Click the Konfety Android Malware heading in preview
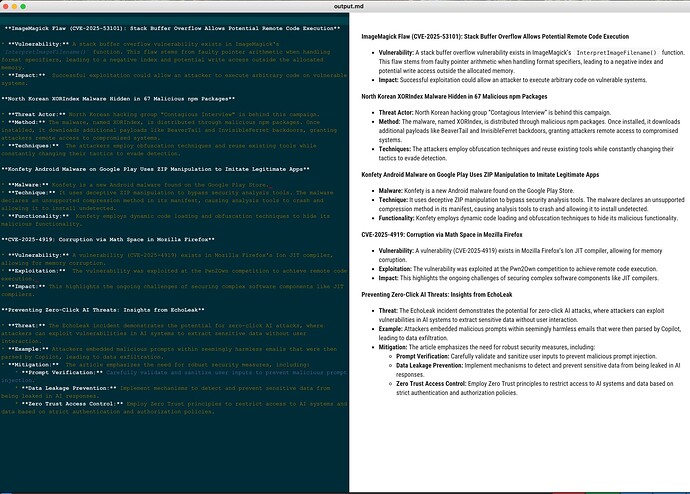 pyautogui.click(x=480, y=175)
